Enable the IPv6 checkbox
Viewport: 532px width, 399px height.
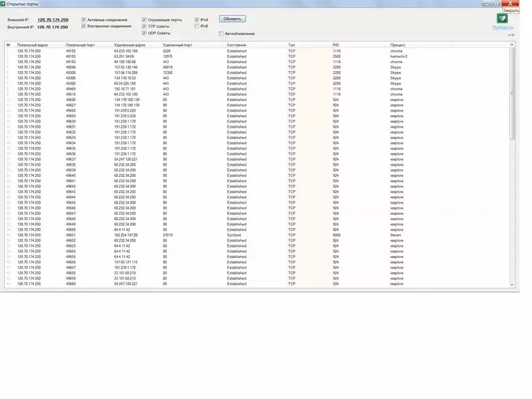click(x=197, y=26)
